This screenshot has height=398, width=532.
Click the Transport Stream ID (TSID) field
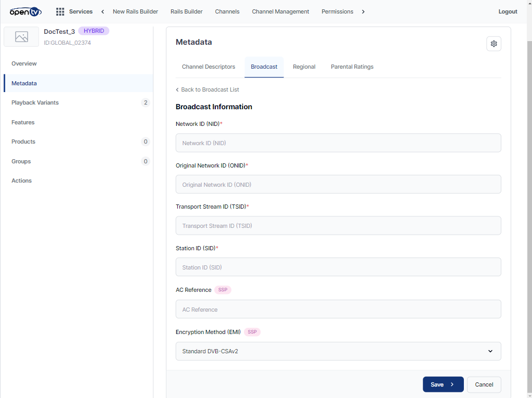pos(338,226)
